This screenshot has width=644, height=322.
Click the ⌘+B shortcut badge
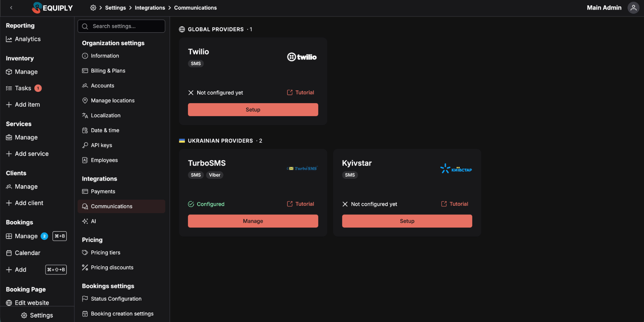60,236
